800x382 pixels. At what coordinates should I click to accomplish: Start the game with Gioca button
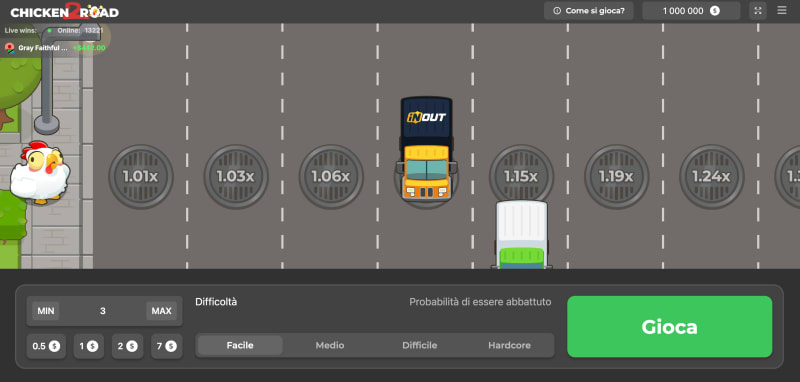tap(669, 326)
